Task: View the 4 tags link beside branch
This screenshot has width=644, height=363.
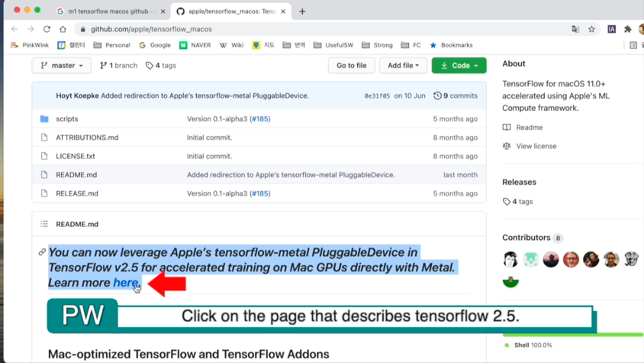Action: point(161,65)
